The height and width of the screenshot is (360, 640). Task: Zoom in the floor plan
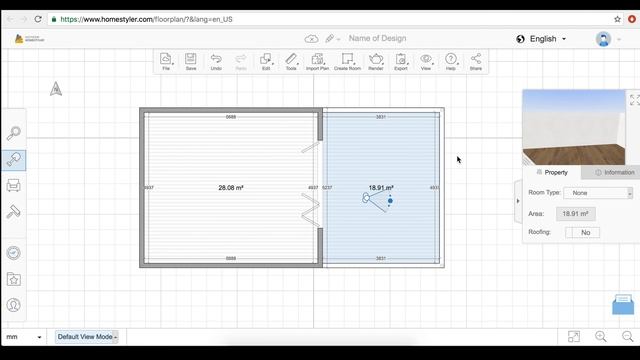coord(601,336)
